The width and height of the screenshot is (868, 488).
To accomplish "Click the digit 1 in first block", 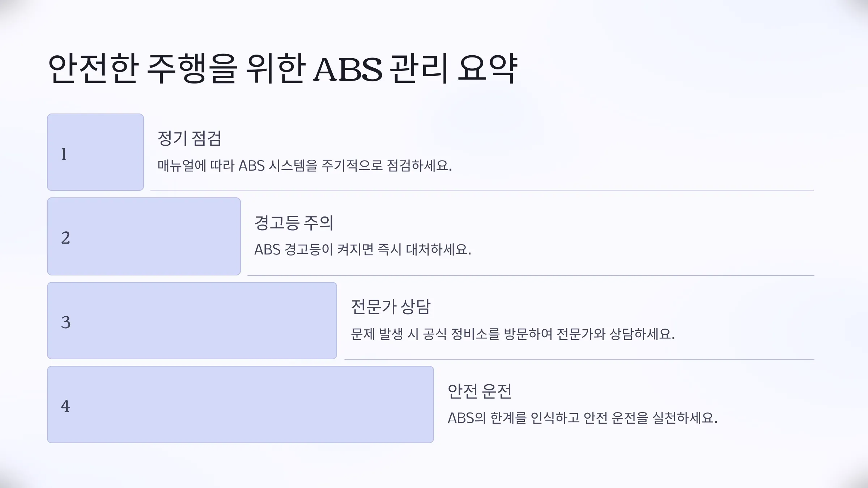I will pyautogui.click(x=64, y=154).
